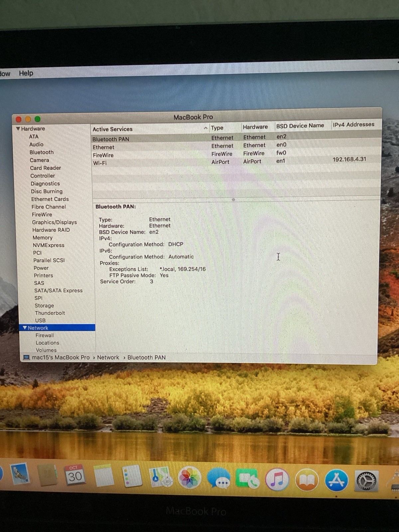Open System Preferences gear icon
Viewport: 399px width, 532px height.
click(x=366, y=481)
